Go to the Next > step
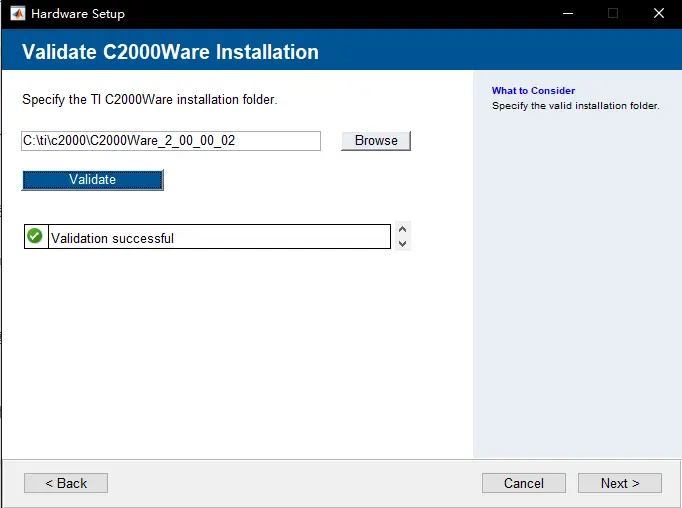 click(620, 483)
